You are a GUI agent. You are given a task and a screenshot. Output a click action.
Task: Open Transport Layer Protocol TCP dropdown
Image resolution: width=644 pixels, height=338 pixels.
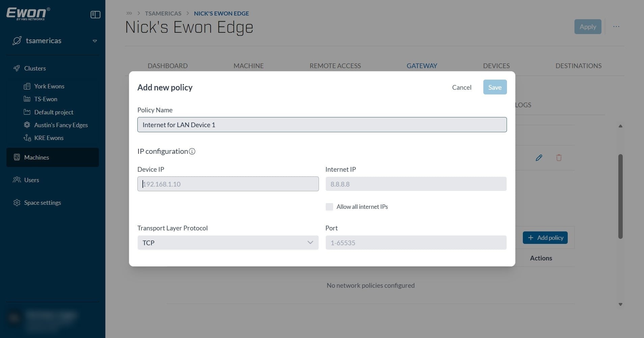click(228, 243)
